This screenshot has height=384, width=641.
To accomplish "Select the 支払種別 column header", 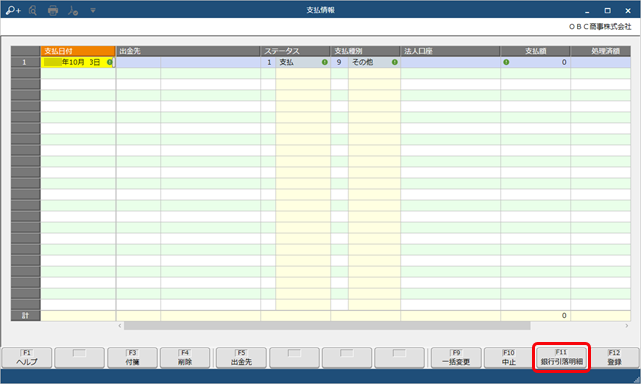I will click(x=365, y=51).
